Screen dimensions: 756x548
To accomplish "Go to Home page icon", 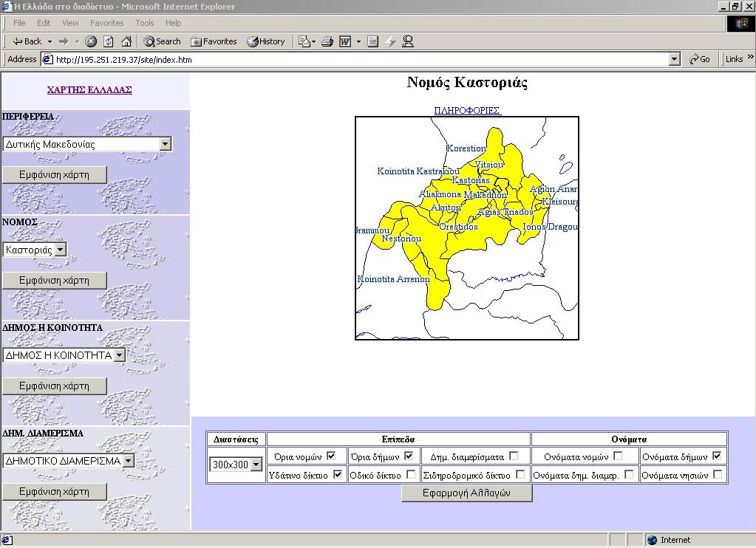I will [126, 41].
